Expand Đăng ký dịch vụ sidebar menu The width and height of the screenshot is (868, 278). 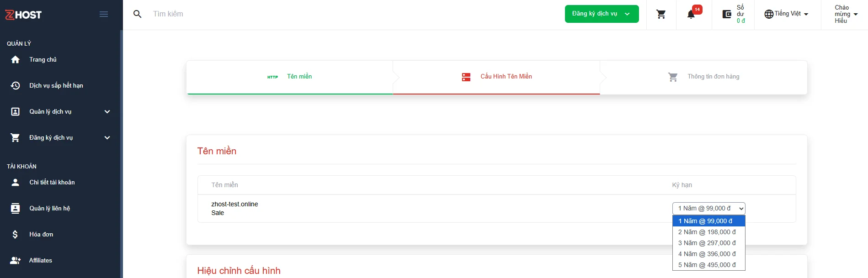click(x=61, y=138)
